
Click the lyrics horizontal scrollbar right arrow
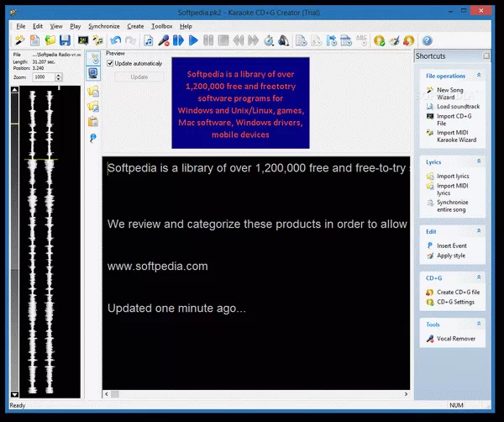tap(406, 394)
